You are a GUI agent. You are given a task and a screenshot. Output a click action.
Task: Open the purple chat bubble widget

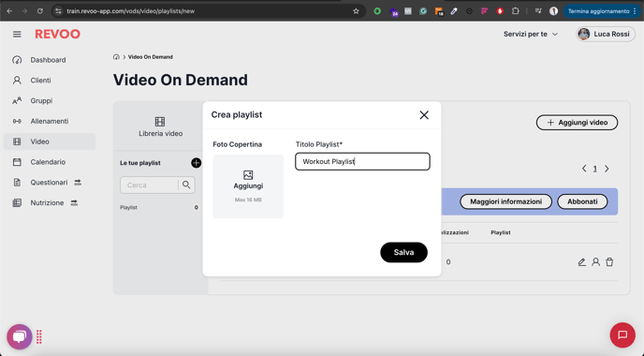(20, 337)
